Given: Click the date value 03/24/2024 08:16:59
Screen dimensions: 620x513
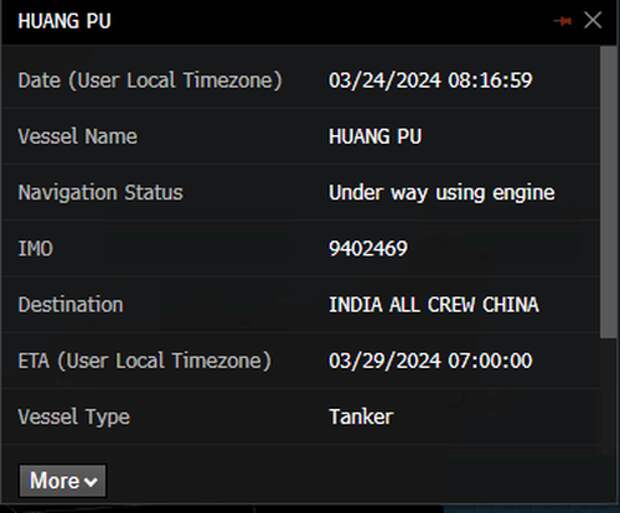Looking at the screenshot, I should click(430, 80).
